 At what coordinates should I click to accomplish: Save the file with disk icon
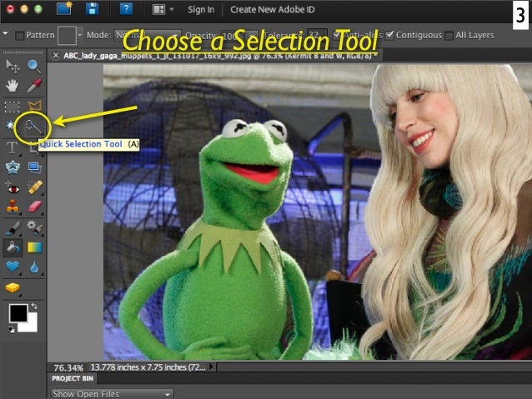click(x=92, y=9)
